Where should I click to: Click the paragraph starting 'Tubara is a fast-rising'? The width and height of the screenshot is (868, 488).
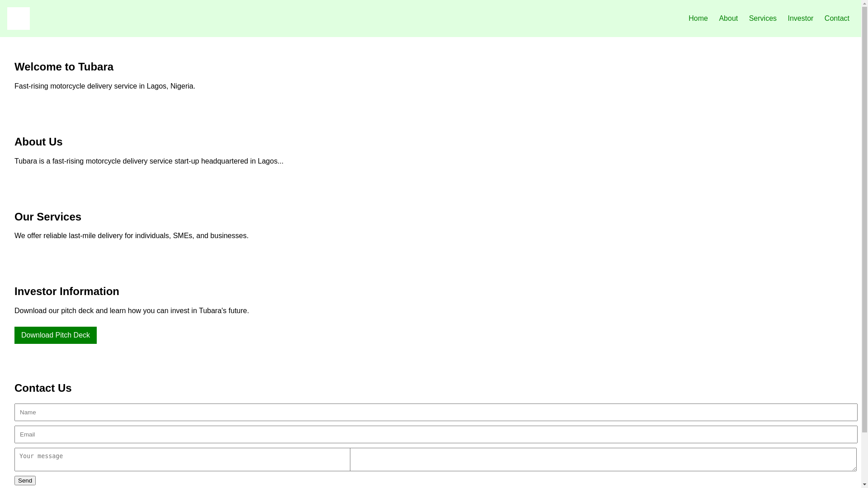[x=149, y=161]
